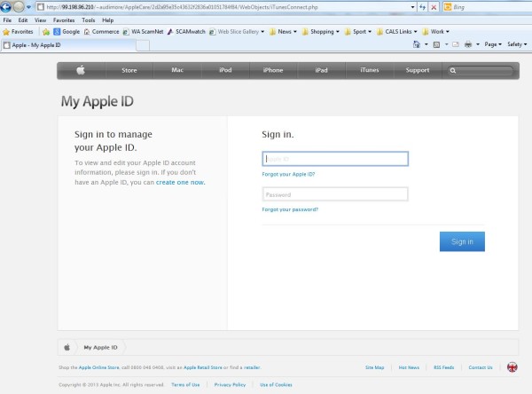Click the Read Mail toolbar icon
Viewport: 532px width, 394px height.
click(456, 44)
